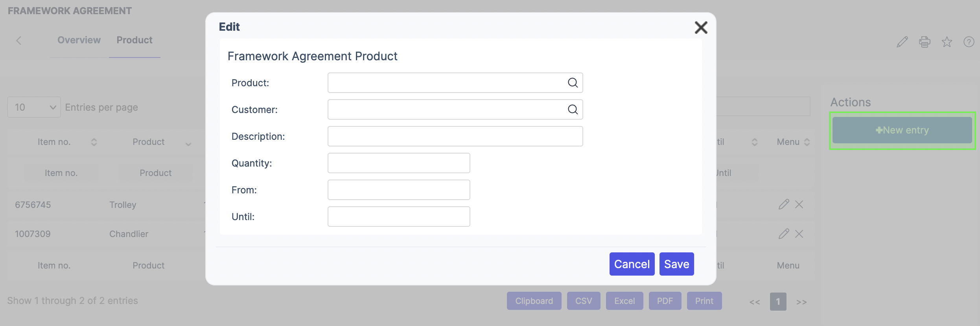The image size is (980, 326).
Task: Click the New entry button
Action: point(902,130)
